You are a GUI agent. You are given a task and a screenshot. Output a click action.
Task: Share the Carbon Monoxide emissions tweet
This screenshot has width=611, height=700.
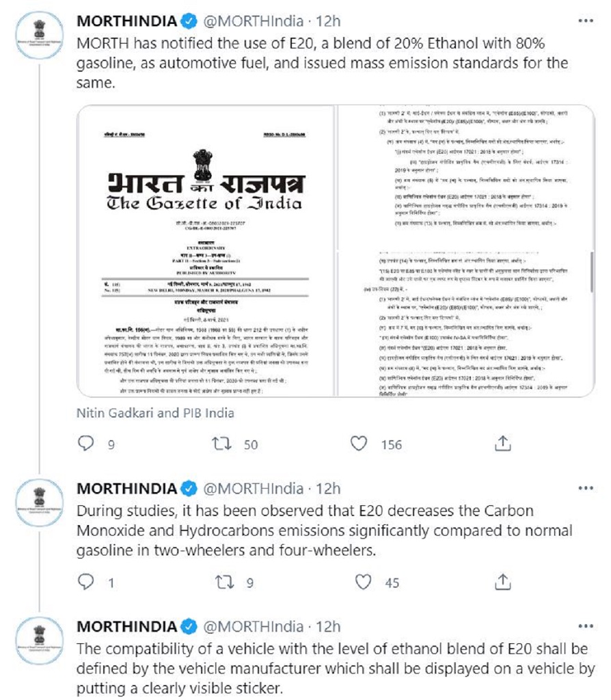pos(502,582)
